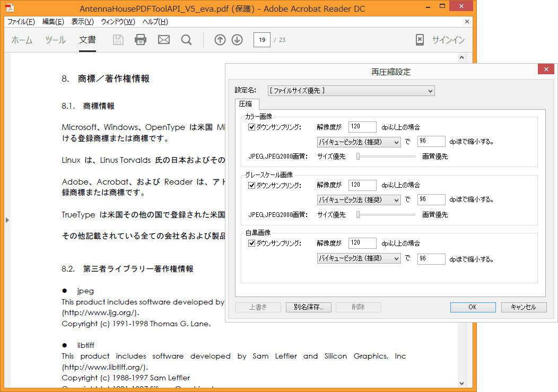This screenshot has width=558, height=392.
Task: Click the document scrollbar down arrow
Action: [x=461, y=384]
